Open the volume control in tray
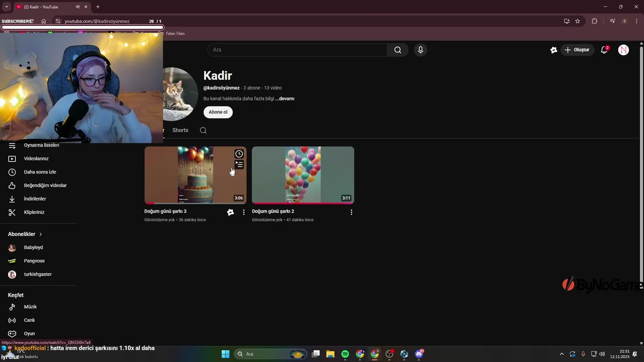644x362 pixels. click(602, 354)
